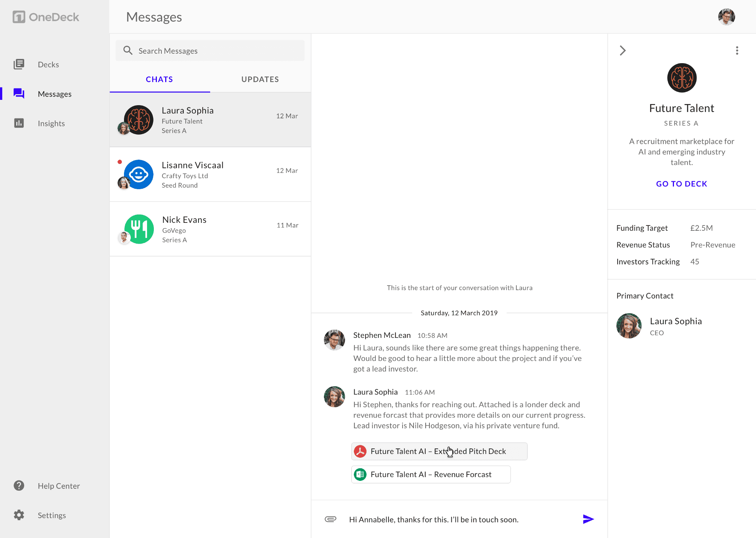Screen dimensions: 756x538
Task: Click the GoVego company label
Action: click(x=174, y=230)
